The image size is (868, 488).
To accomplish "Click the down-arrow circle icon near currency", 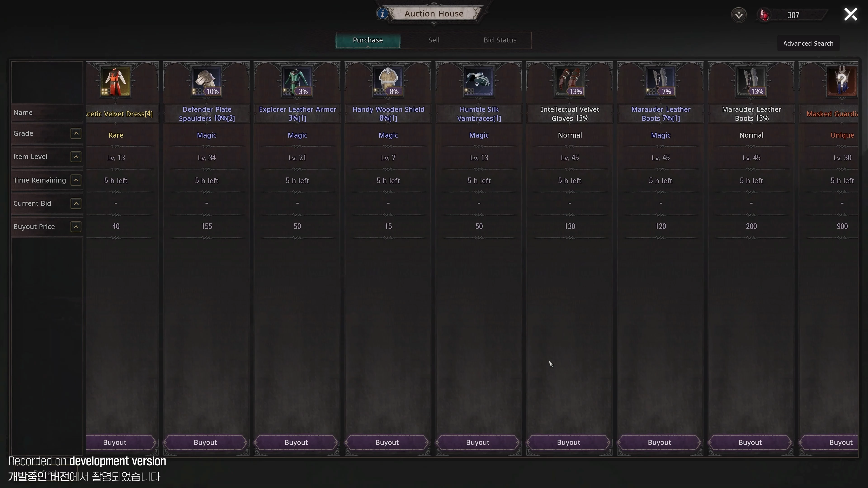I will click(x=739, y=15).
